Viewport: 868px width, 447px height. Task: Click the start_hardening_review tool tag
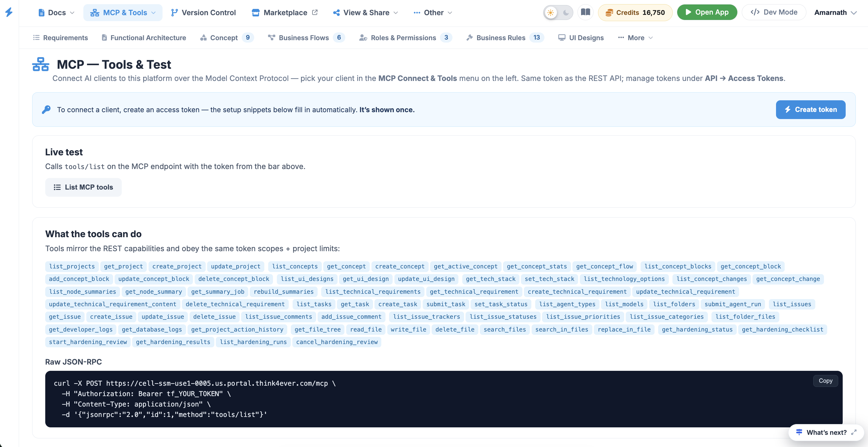coord(88,342)
